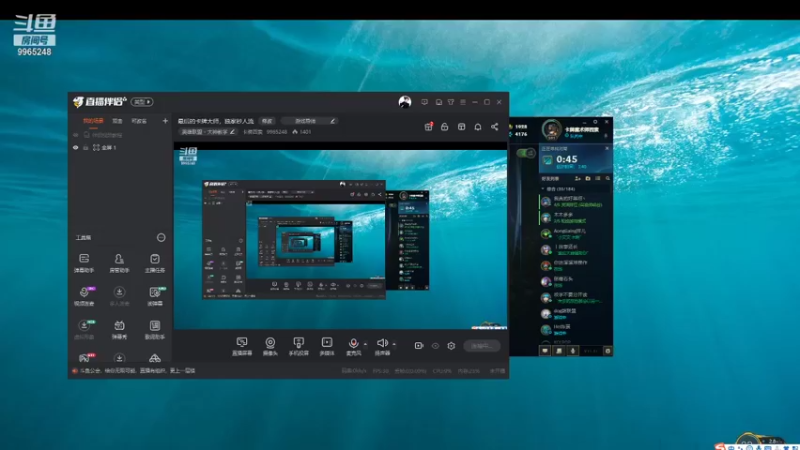
Task: Expand the speaker dropdown arrow
Action: pyautogui.click(x=394, y=344)
